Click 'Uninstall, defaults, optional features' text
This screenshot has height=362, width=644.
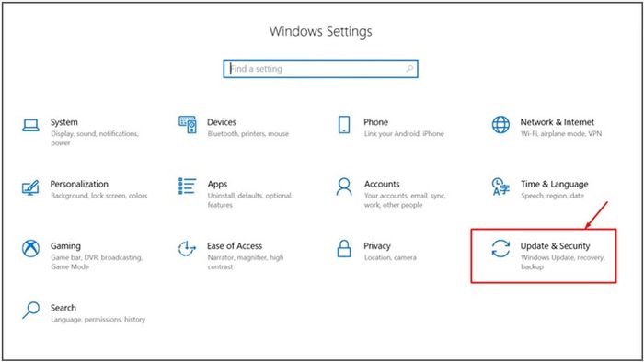point(249,200)
